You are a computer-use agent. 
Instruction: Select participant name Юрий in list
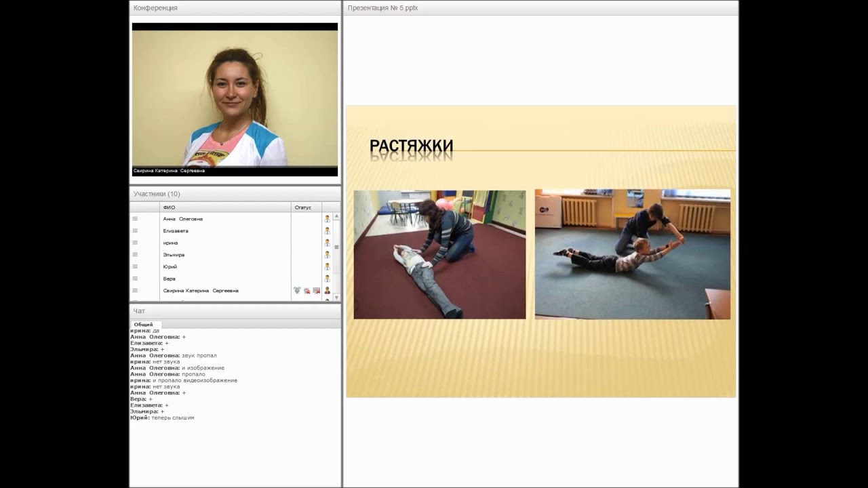tap(170, 266)
